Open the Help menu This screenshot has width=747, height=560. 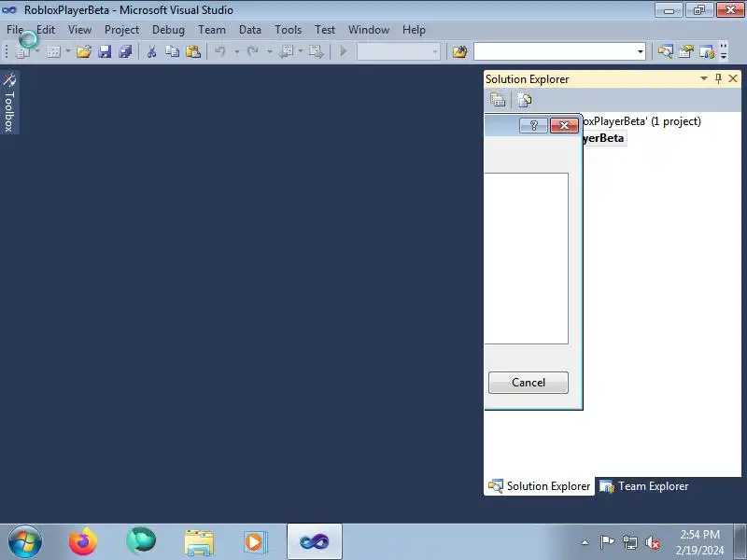pyautogui.click(x=414, y=30)
